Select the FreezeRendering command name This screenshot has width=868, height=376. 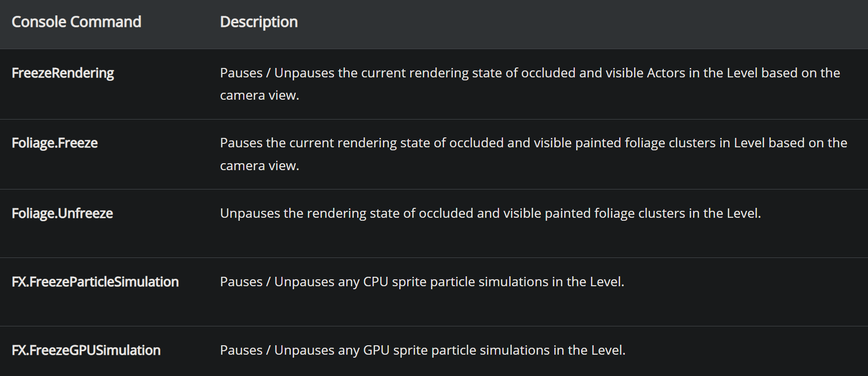(63, 73)
